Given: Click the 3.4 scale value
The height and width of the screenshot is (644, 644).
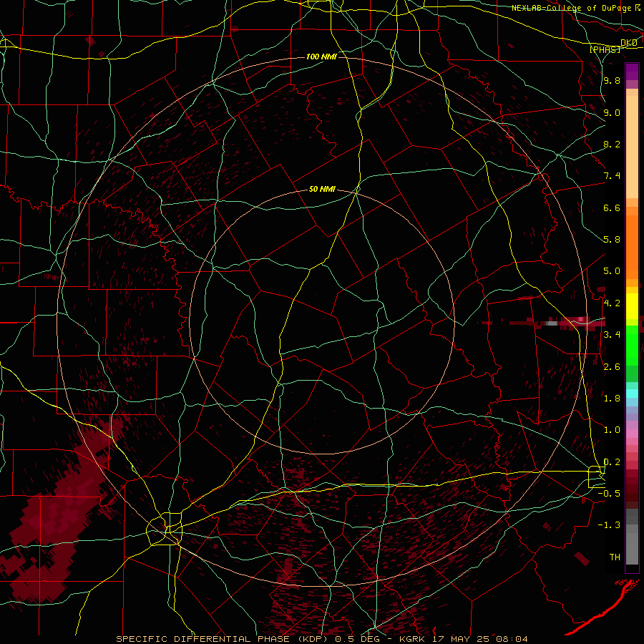Looking at the screenshot, I should coord(612,335).
